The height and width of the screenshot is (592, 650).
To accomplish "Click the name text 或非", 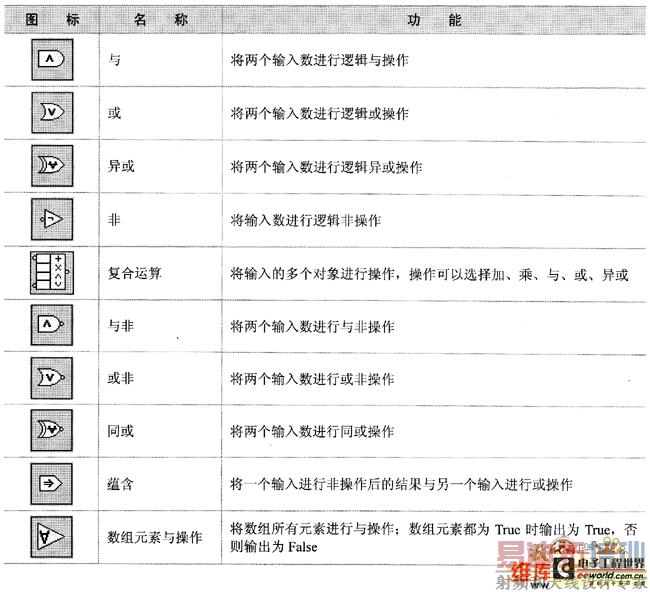I will coord(121,378).
